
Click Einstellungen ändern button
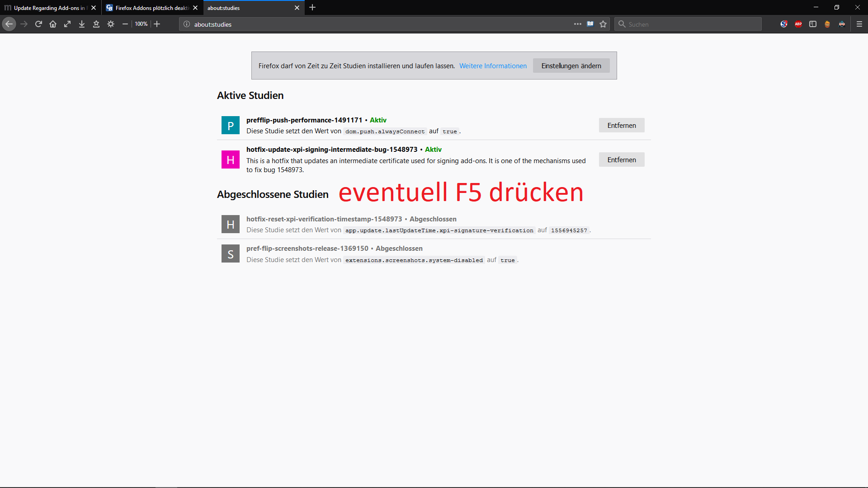[571, 66]
